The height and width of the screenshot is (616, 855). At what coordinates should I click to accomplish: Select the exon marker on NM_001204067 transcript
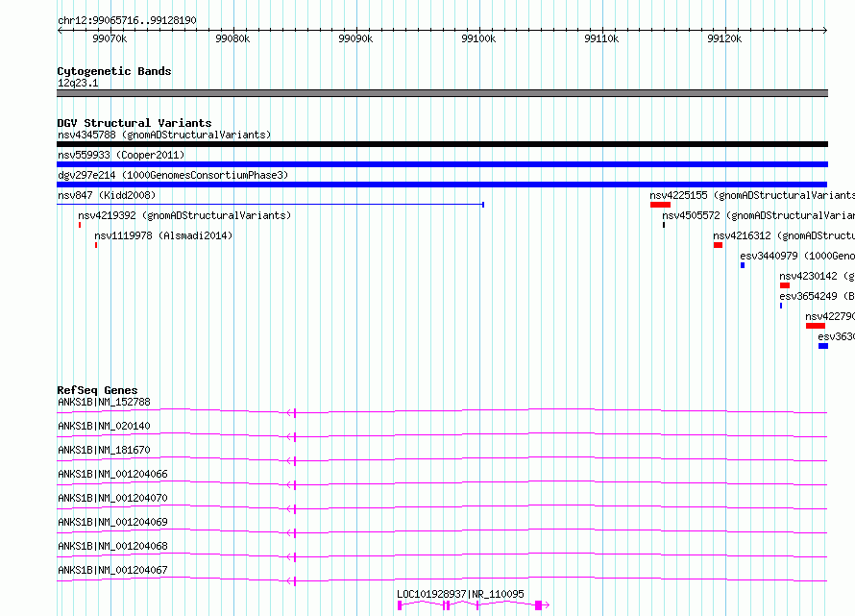[295, 581]
